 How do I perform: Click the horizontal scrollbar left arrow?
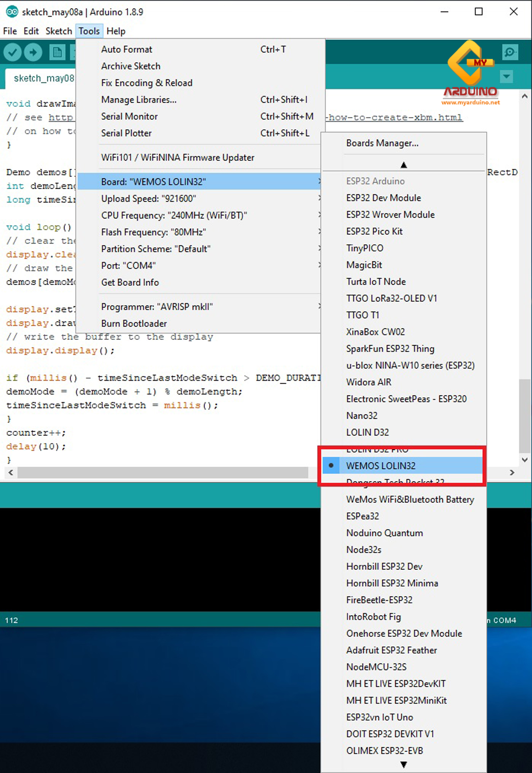(x=11, y=472)
